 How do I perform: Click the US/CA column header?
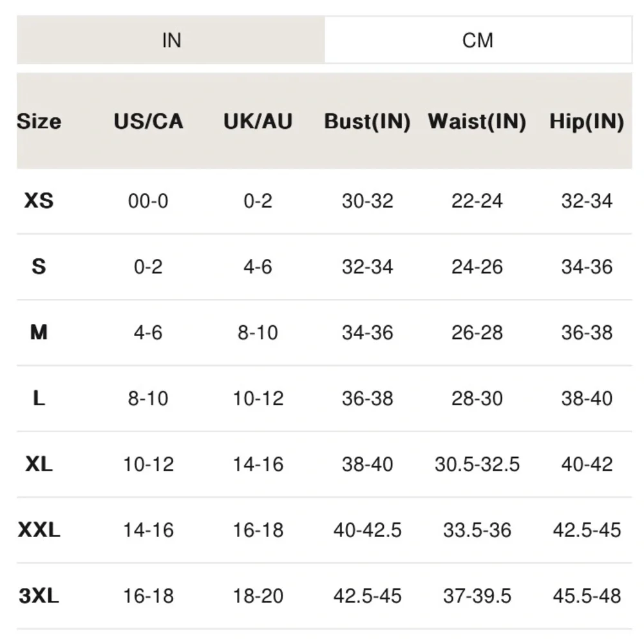click(148, 121)
